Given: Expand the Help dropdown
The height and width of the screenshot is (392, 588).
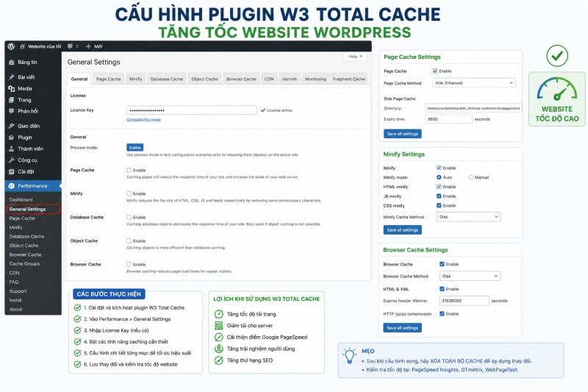Looking at the screenshot, I should coord(355,57).
